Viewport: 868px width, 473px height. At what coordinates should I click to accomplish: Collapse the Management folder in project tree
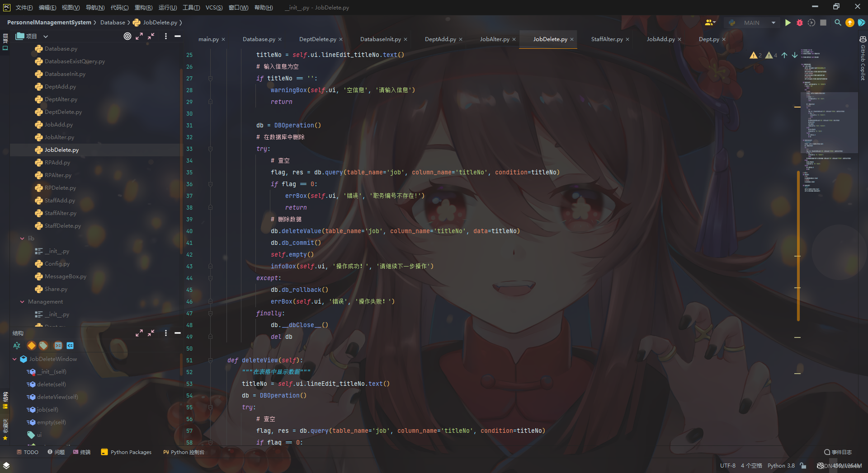[x=22, y=301]
